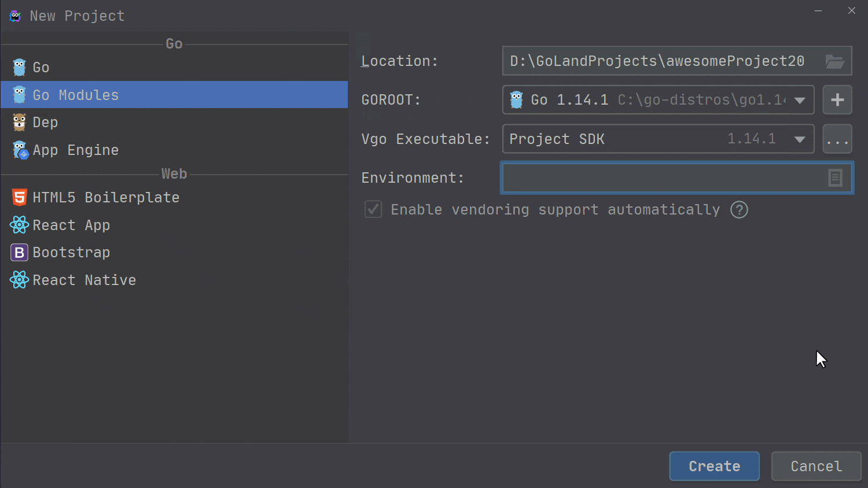This screenshot has height=488, width=868.
Task: Expand the Vgo Executable SDK dropdown
Action: pyautogui.click(x=800, y=139)
